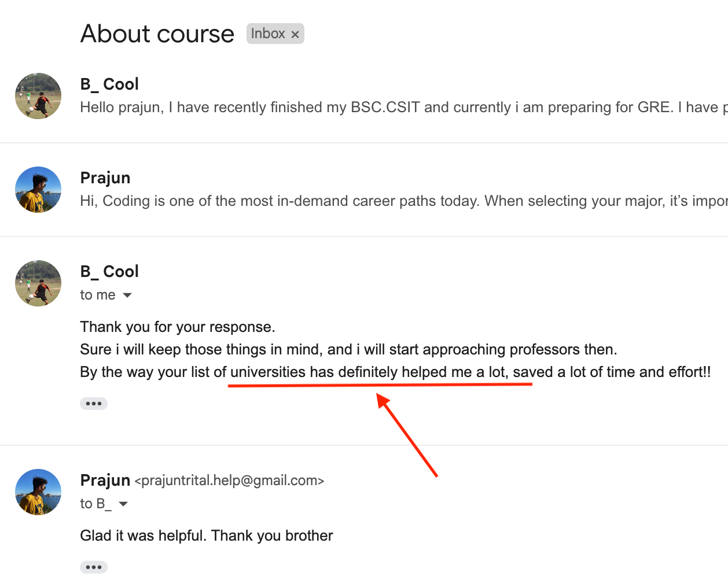Click the Inbox label chip
This screenshot has height=584, width=728.
pos(268,34)
